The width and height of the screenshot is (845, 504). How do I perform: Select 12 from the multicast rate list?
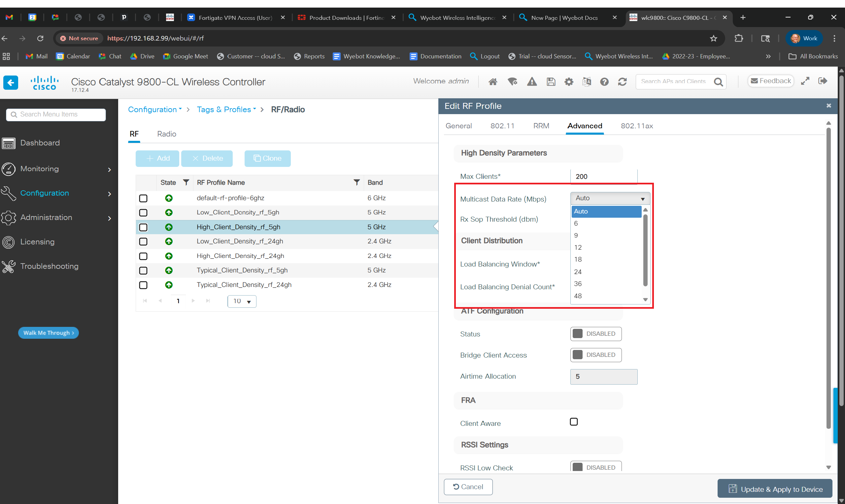tap(606, 248)
